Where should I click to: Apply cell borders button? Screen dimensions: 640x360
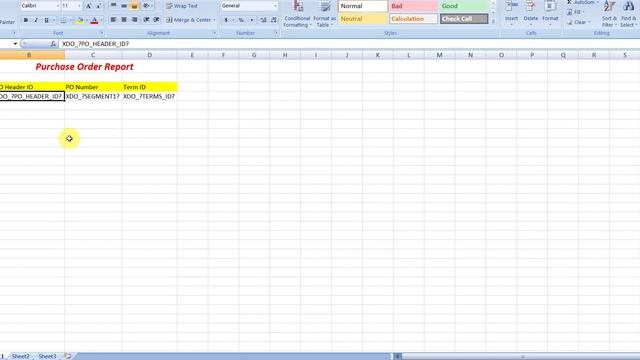63,20
